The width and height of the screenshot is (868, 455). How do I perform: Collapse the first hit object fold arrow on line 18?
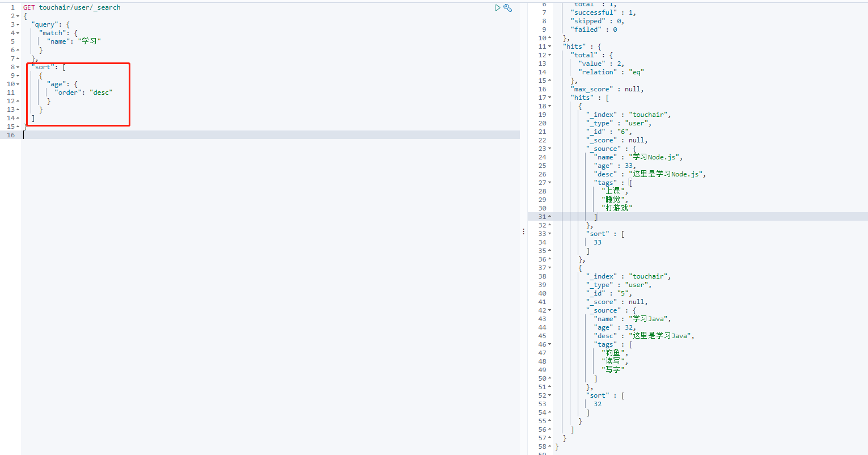tap(549, 106)
